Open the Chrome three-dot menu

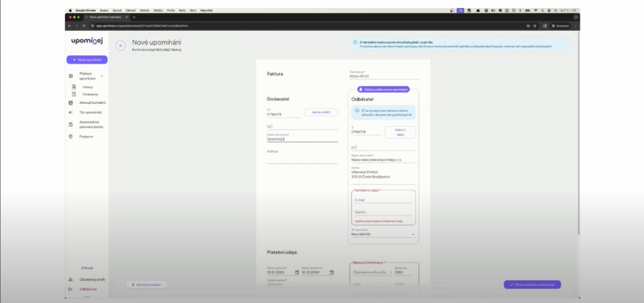575,25
